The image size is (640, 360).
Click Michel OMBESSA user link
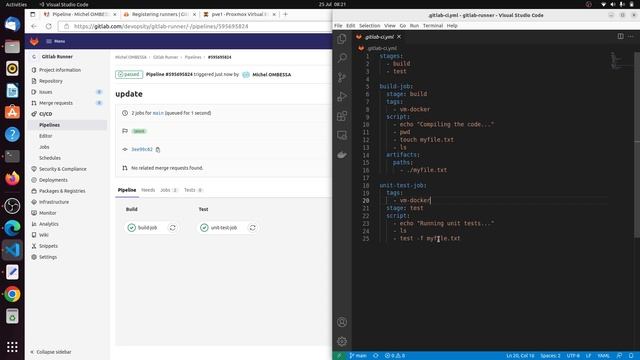tap(271, 75)
